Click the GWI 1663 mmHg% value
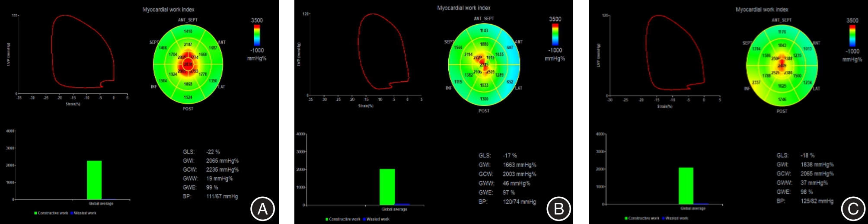868x224 pixels. tap(519, 165)
